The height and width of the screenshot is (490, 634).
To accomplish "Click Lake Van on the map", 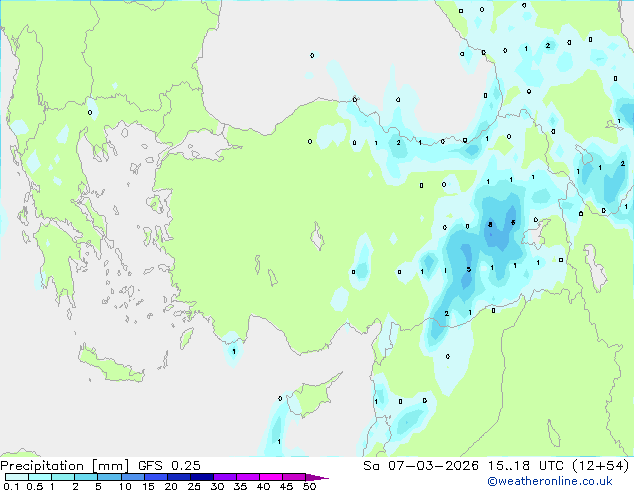I will point(536,234).
